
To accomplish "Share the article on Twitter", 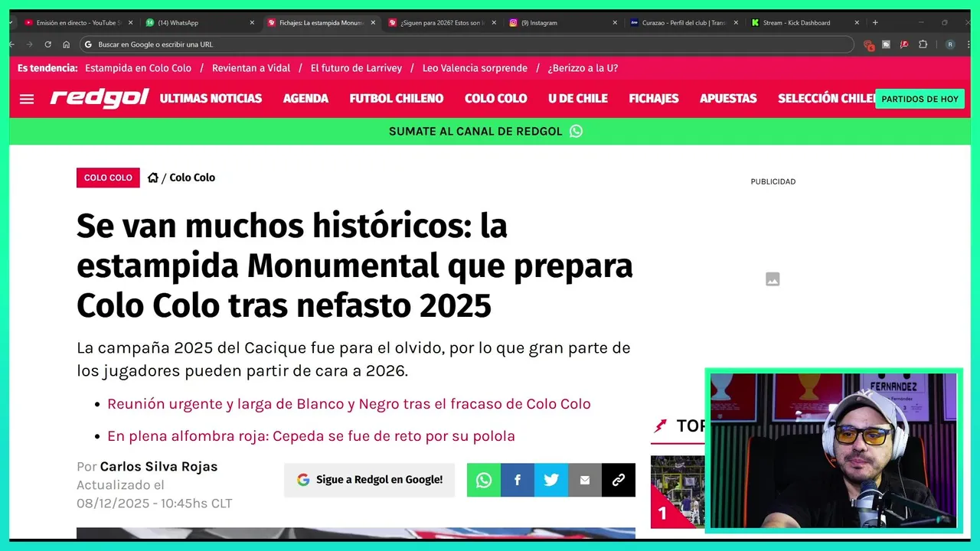I will (x=551, y=480).
